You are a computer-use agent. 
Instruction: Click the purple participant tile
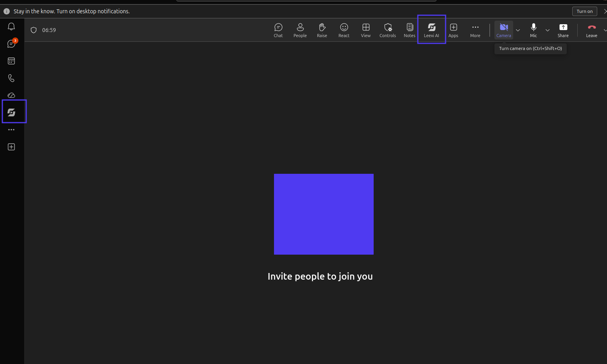click(x=324, y=214)
